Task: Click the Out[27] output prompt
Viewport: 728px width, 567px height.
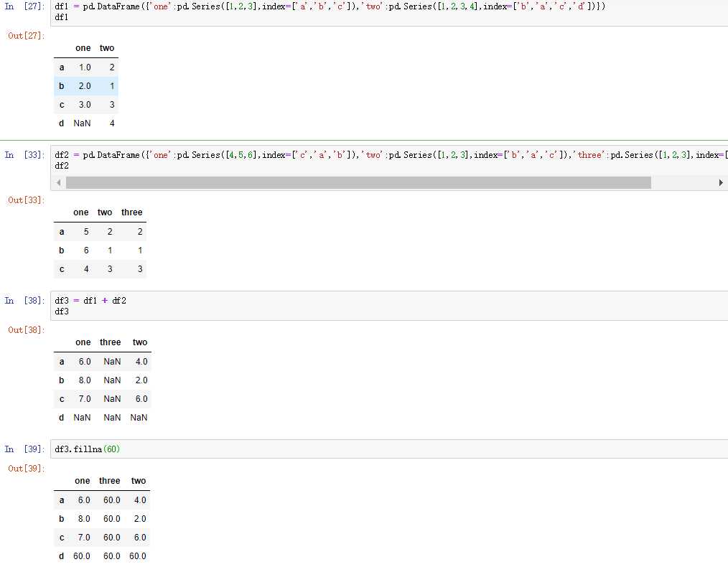Action: [26, 36]
